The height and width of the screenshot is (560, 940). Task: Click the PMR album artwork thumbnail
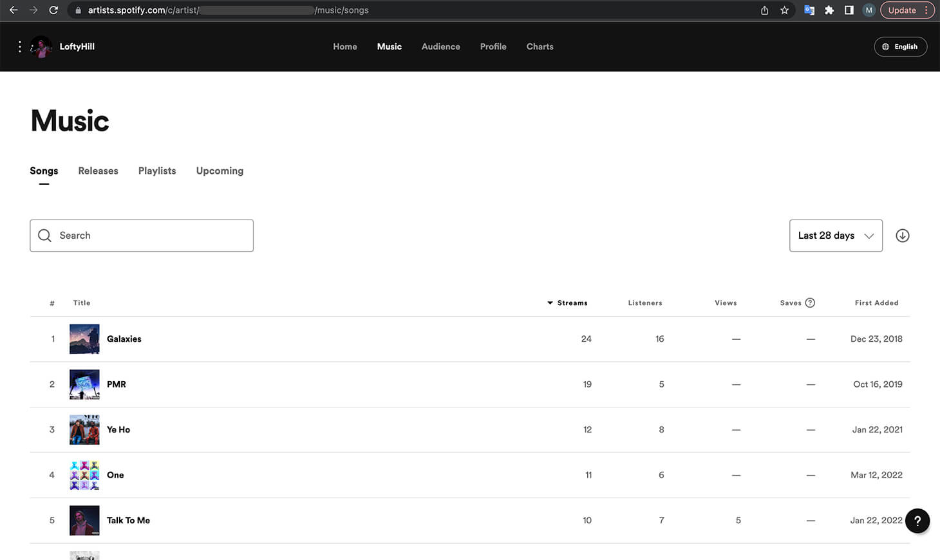[84, 384]
